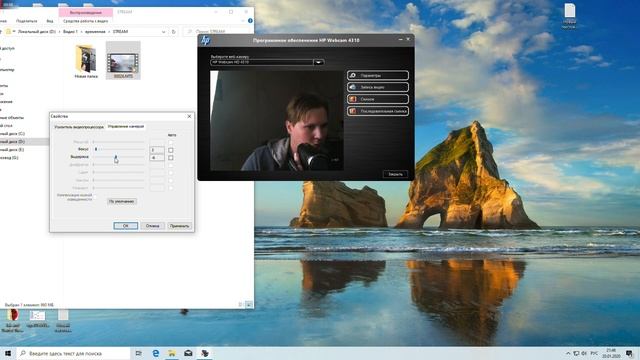Show hidden system tray icons

pyautogui.click(x=568, y=353)
